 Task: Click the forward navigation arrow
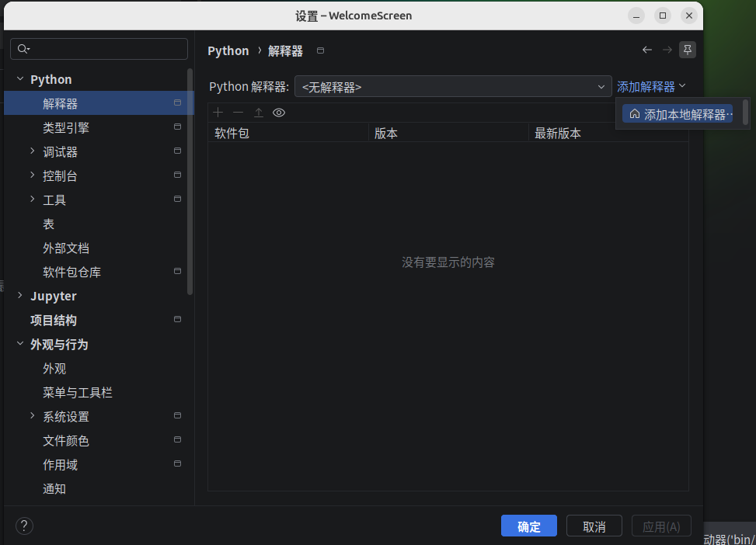coord(667,50)
